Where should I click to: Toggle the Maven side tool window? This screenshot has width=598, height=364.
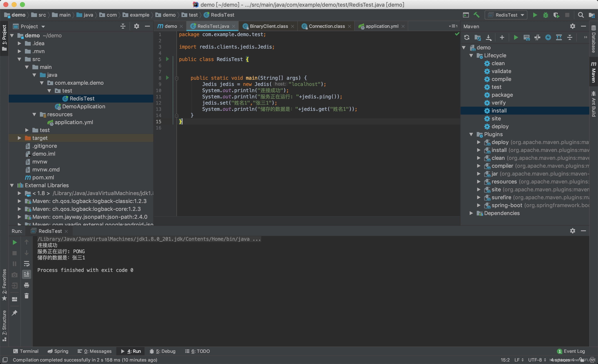[x=594, y=72]
